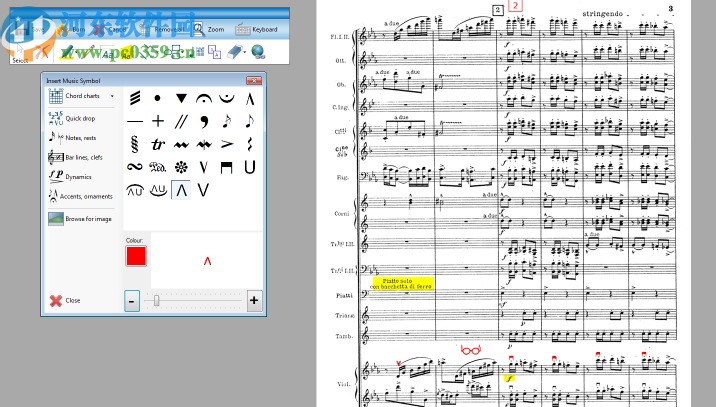716x407 pixels.
Task: Select the inverted fermata symbol
Action: tap(226, 98)
